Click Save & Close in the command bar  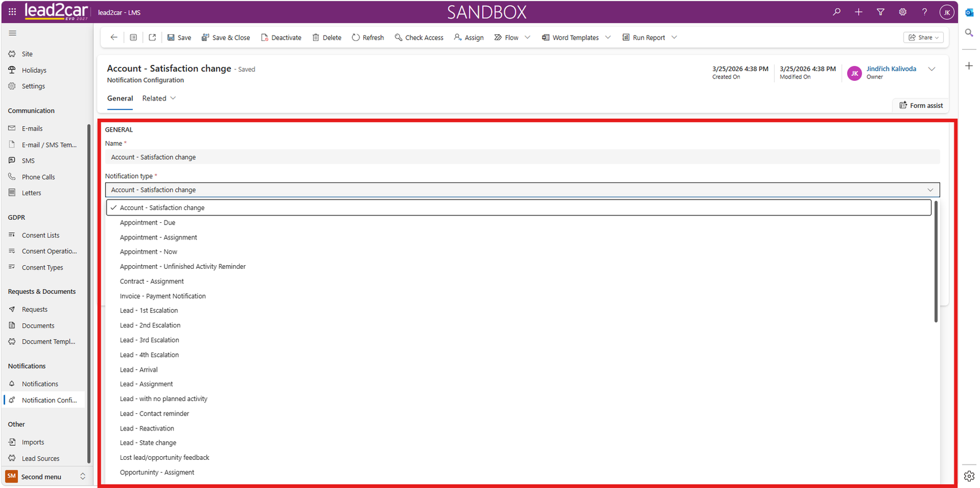point(226,37)
